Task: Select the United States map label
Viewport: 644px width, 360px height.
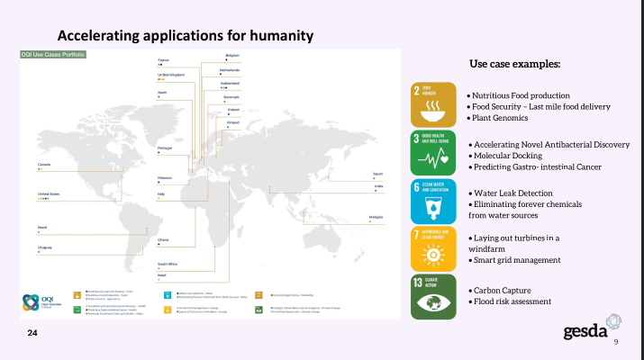Action: point(48,193)
